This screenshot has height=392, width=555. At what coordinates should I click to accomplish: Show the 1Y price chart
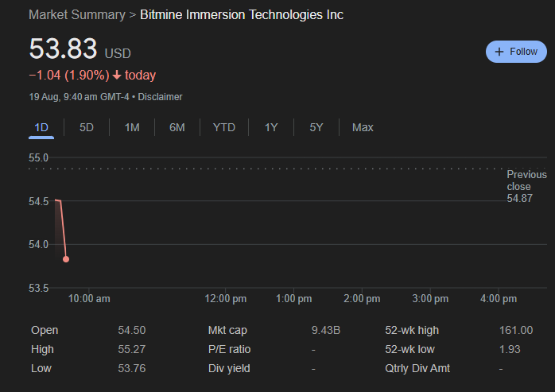pos(271,127)
